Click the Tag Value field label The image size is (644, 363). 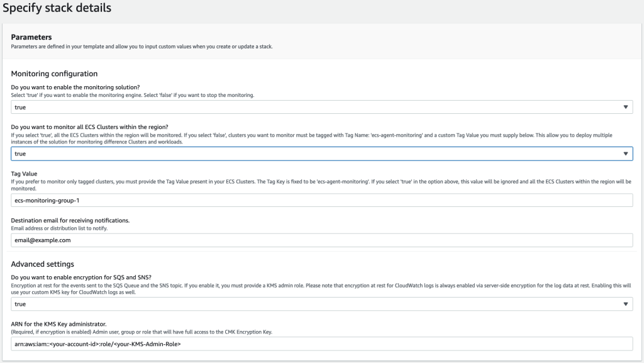[25, 173]
